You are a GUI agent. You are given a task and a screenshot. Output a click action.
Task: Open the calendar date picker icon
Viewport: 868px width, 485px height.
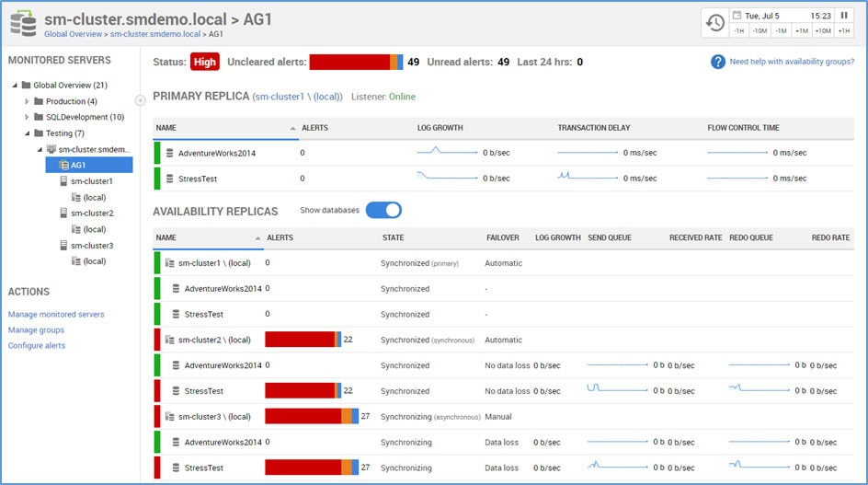(737, 16)
